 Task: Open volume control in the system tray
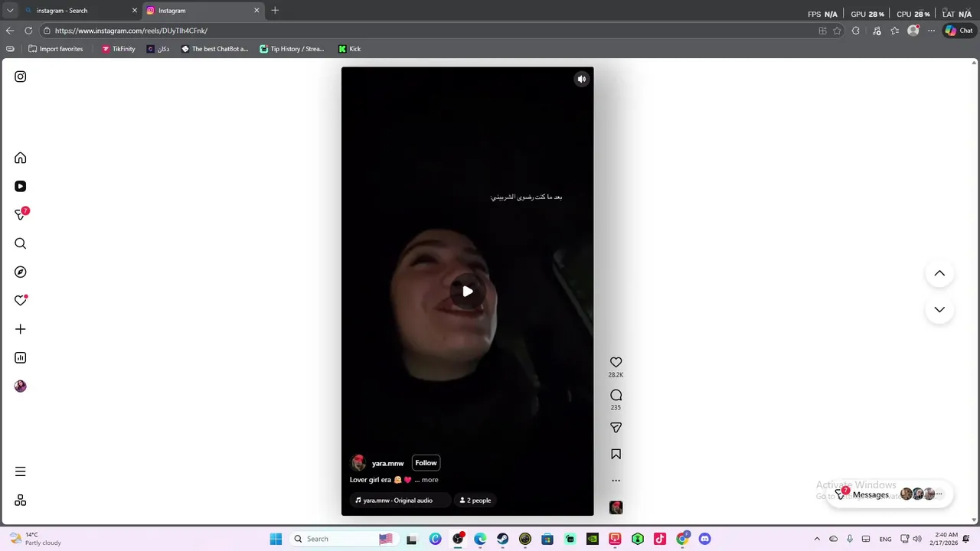(x=916, y=539)
